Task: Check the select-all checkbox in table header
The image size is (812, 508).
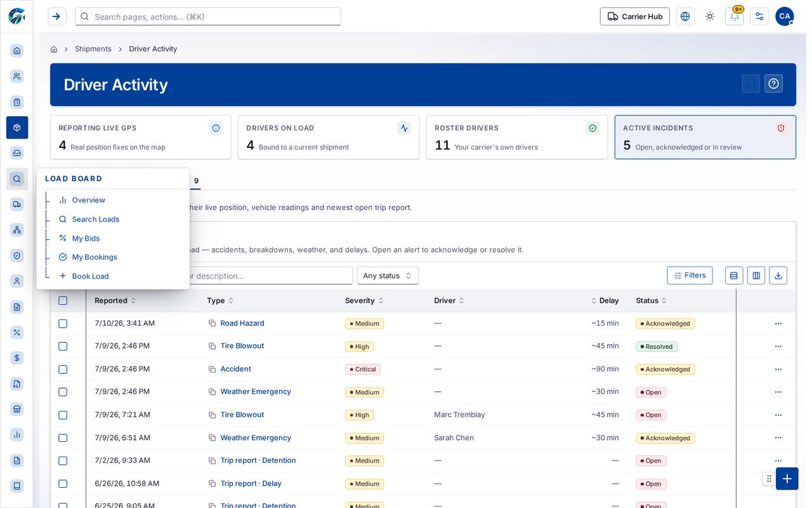Action: coord(63,301)
